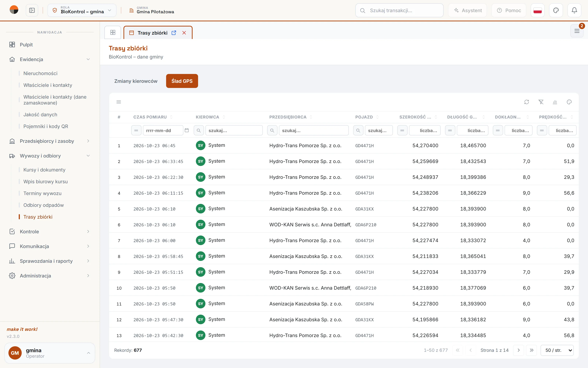Open the BioKontrol – gmina role dropdown
Viewport: 588px width, 368px height.
coord(82,10)
